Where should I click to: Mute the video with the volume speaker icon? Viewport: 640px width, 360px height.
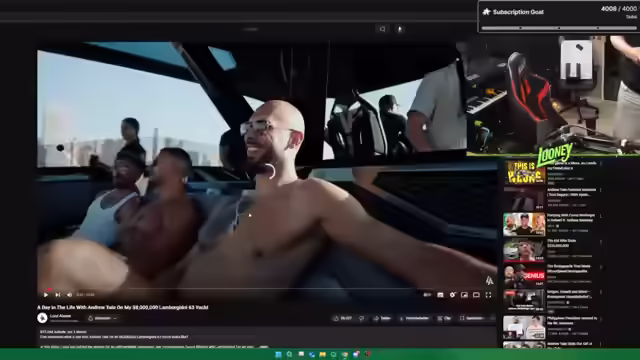coord(69,295)
